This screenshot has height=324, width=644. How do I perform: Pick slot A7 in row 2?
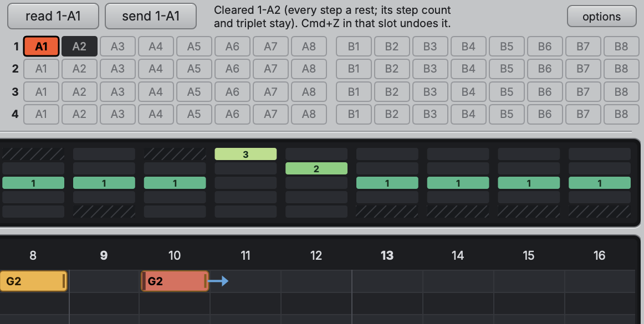270,69
